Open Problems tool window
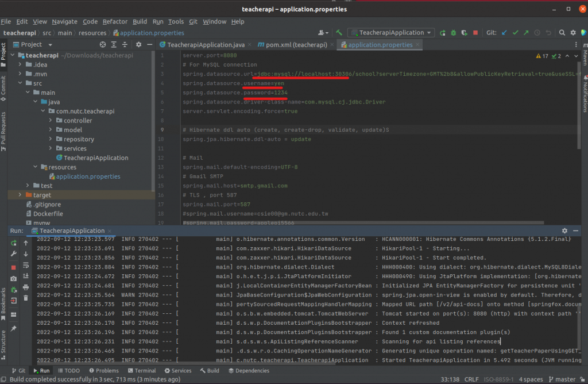 (104, 370)
